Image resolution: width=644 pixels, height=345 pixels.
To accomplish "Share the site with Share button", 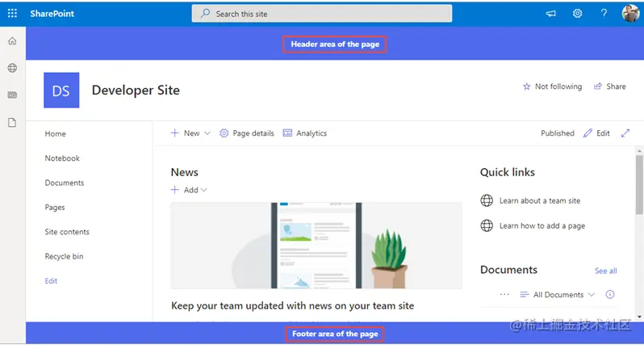I will (610, 86).
